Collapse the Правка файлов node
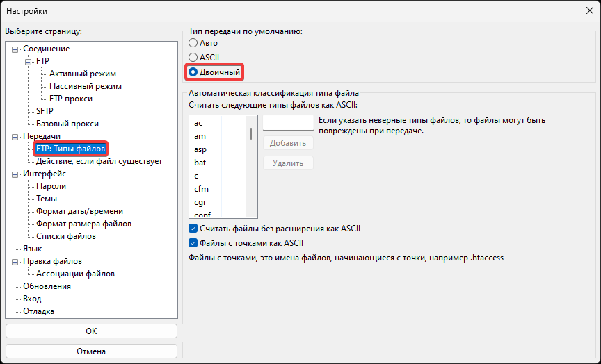Image resolution: width=601 pixels, height=364 pixels. [16, 262]
